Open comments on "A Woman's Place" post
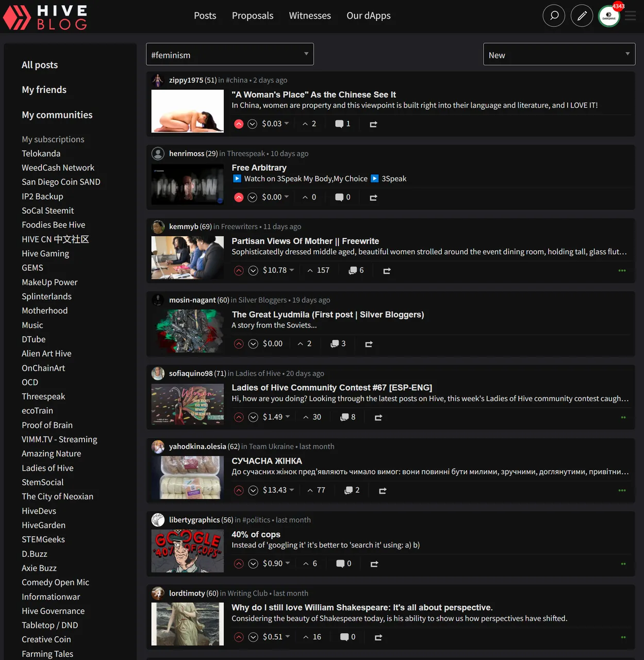This screenshot has height=660, width=644. (x=343, y=124)
